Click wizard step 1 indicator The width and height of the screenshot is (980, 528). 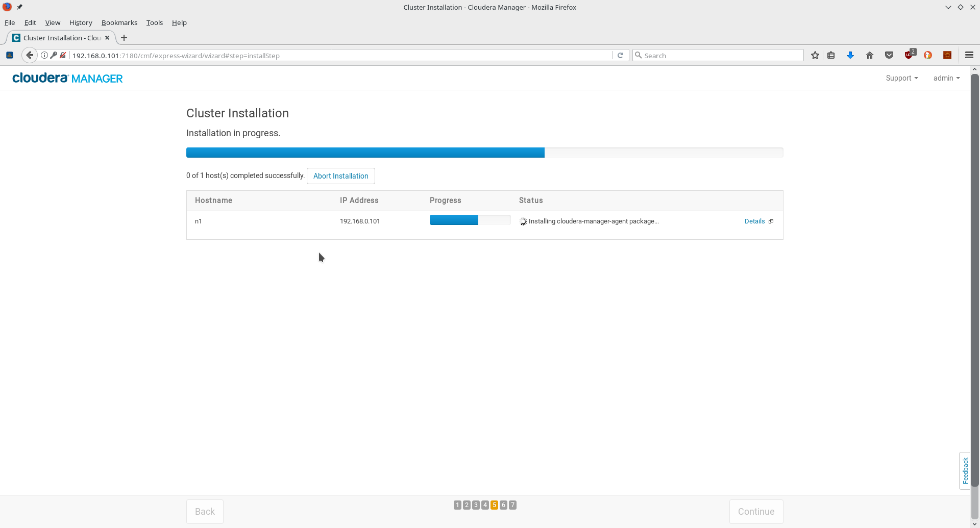click(457, 505)
